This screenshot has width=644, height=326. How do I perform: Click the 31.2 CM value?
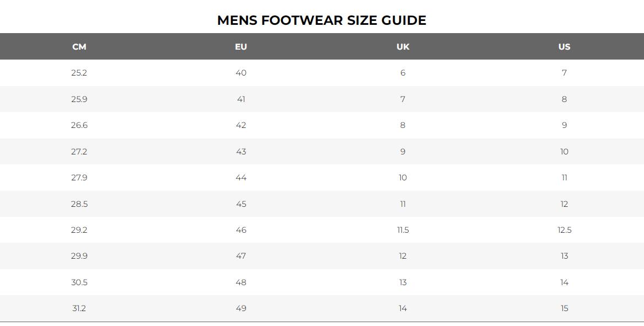tap(79, 308)
